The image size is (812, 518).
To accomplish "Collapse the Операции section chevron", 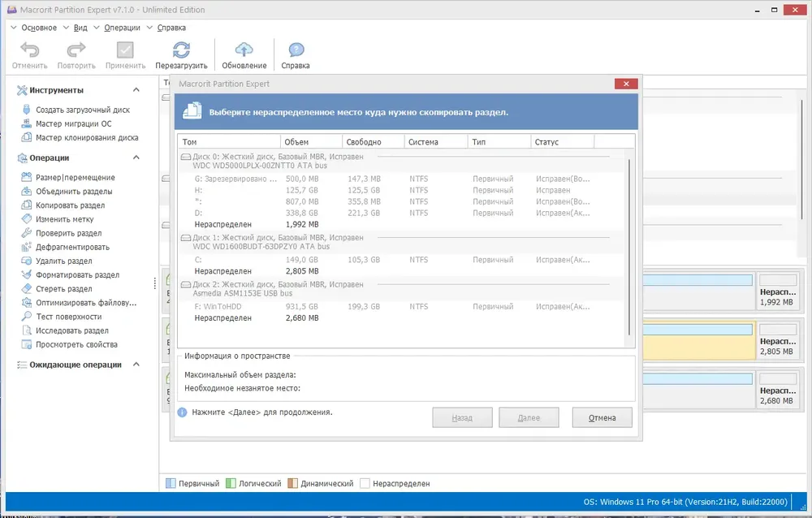I will 136,158.
